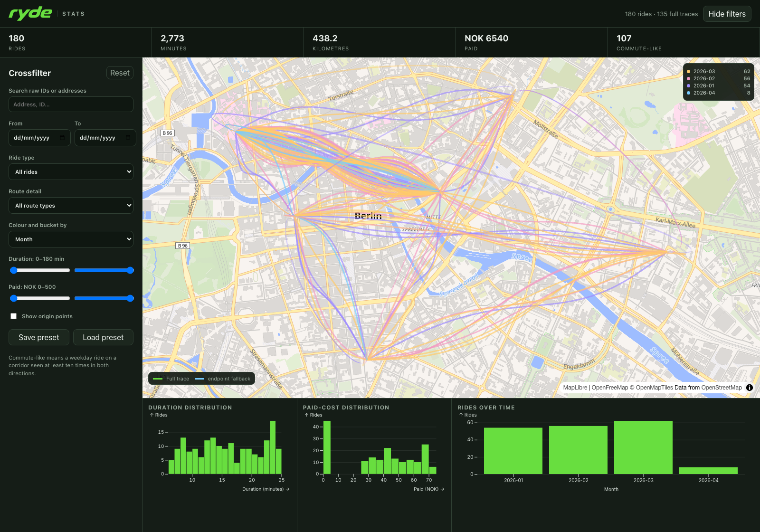This screenshot has height=532, width=760.
Task: Click the 180 Rides stat
Action: click(76, 42)
